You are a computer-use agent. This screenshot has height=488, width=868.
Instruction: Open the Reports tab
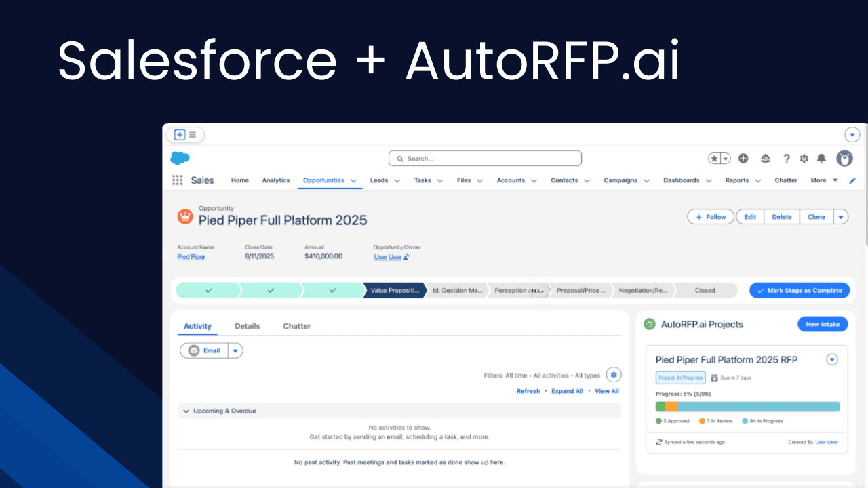tap(736, 180)
